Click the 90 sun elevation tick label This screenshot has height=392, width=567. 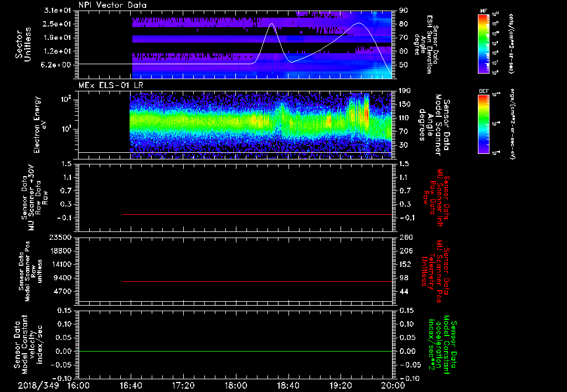click(403, 11)
